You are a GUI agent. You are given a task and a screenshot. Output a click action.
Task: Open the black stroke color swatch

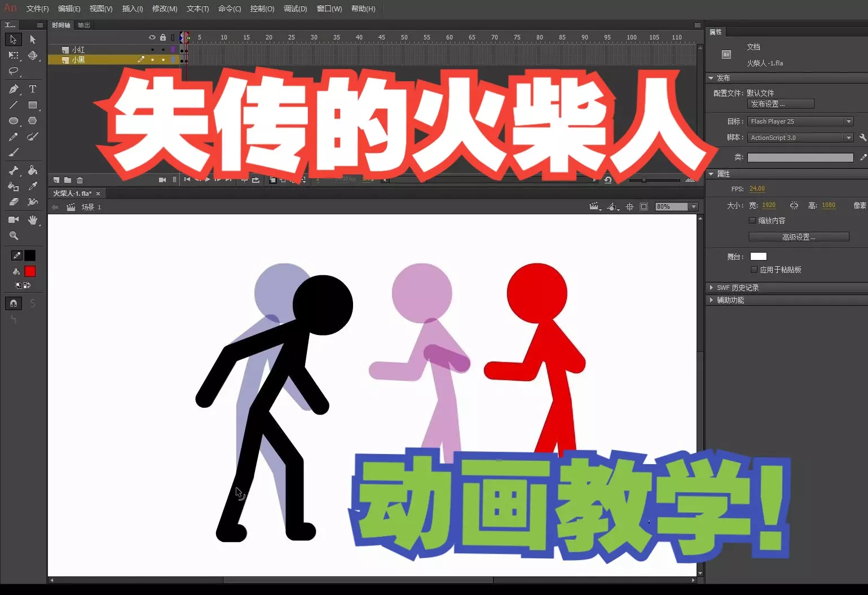click(x=30, y=255)
